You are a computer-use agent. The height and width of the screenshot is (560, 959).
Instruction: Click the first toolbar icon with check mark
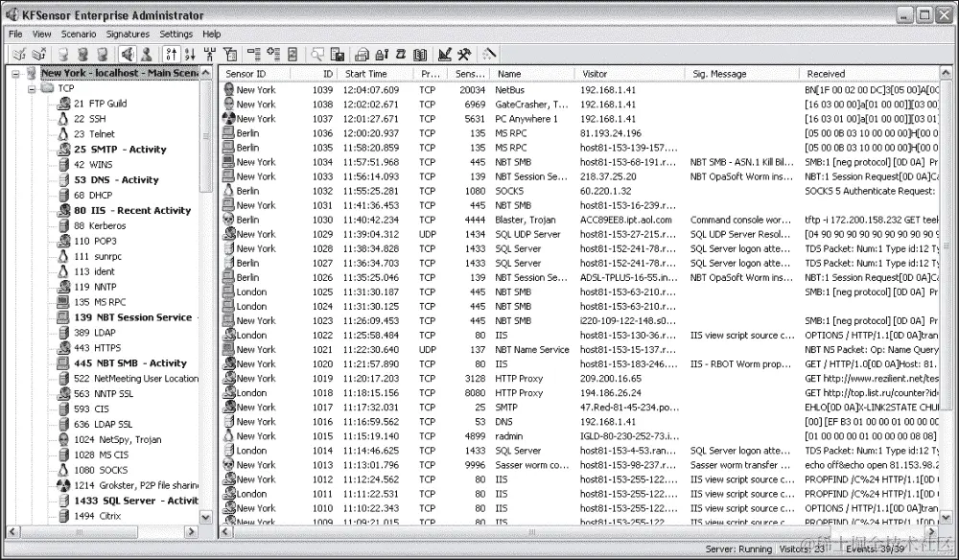point(19,55)
